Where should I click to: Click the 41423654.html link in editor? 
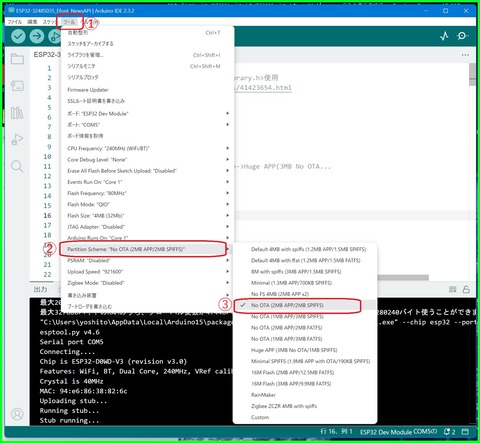pyautogui.click(x=264, y=88)
